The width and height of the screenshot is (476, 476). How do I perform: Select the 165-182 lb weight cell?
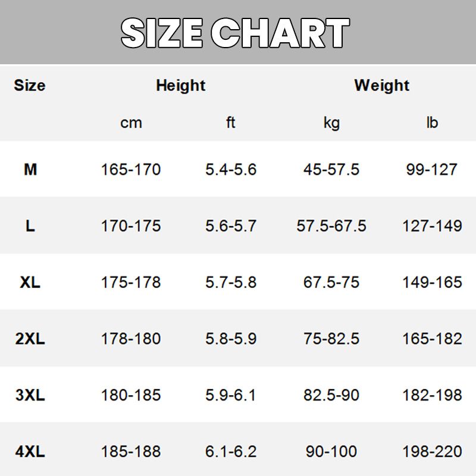[x=432, y=339]
